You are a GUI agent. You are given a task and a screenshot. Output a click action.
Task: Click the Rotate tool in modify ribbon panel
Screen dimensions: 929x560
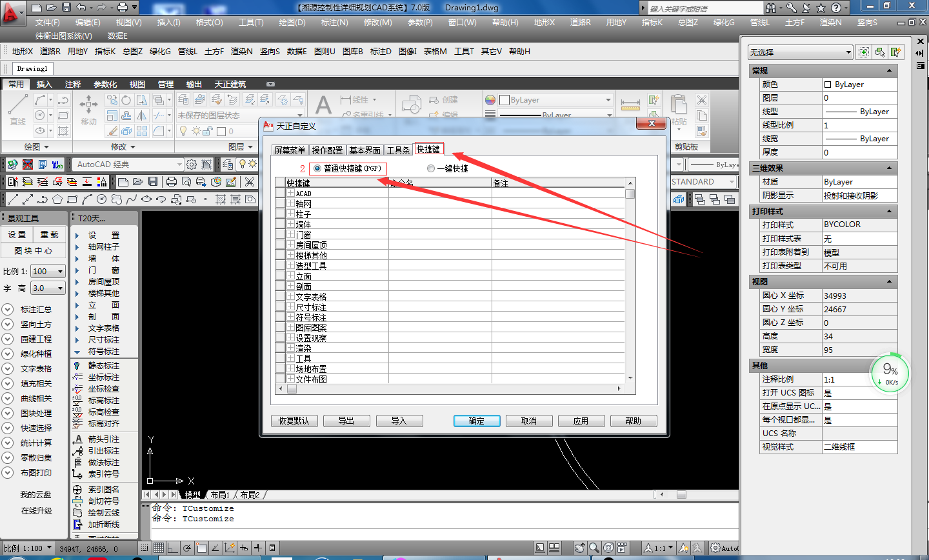coord(126,100)
